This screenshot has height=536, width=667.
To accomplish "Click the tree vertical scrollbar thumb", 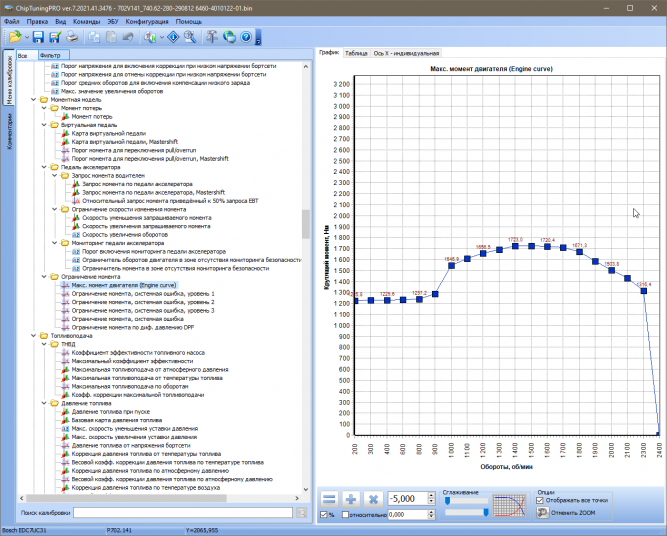I will tap(305, 224).
